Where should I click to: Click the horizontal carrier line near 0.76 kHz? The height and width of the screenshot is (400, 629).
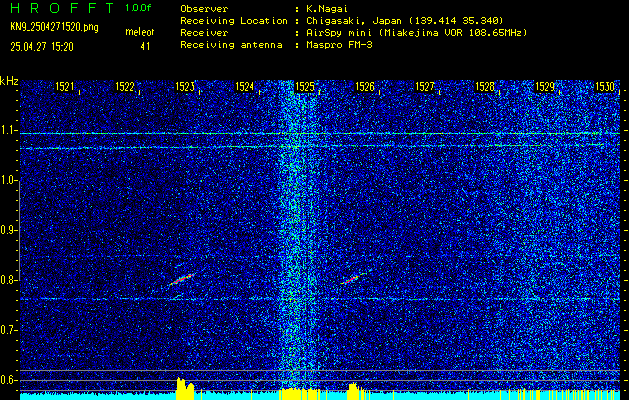pyautogui.click(x=320, y=299)
